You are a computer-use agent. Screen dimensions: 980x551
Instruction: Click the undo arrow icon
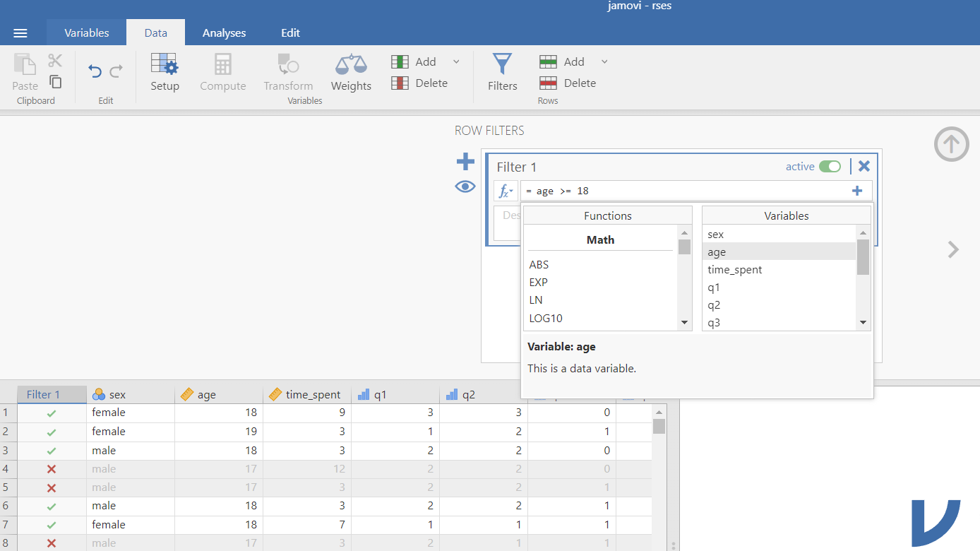click(95, 71)
